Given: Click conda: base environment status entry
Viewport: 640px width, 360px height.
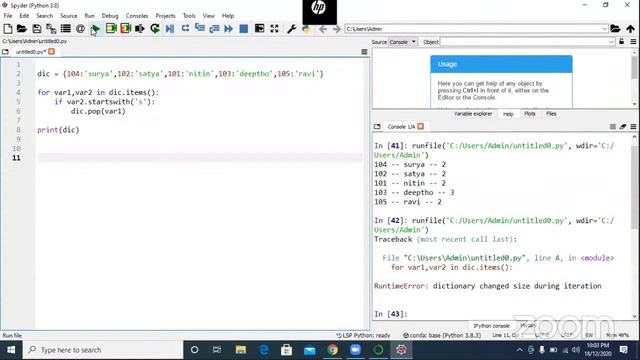Looking at the screenshot, I should 442,335.
